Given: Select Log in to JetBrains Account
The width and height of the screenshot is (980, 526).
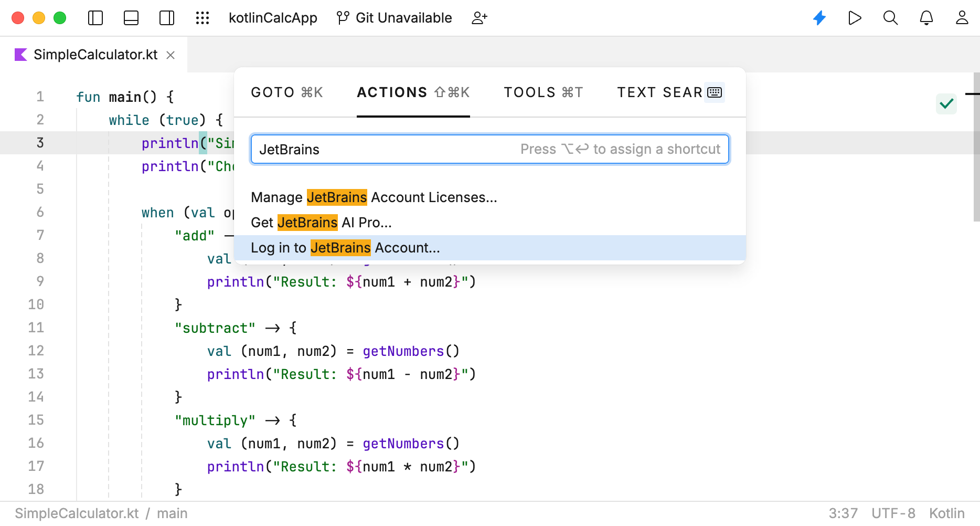Looking at the screenshot, I should (x=345, y=247).
